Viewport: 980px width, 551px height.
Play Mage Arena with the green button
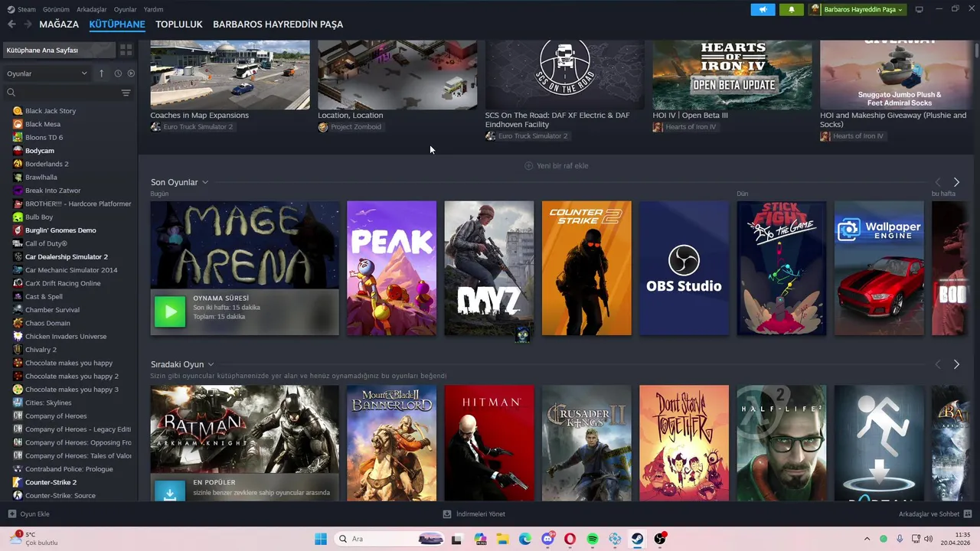[170, 311]
